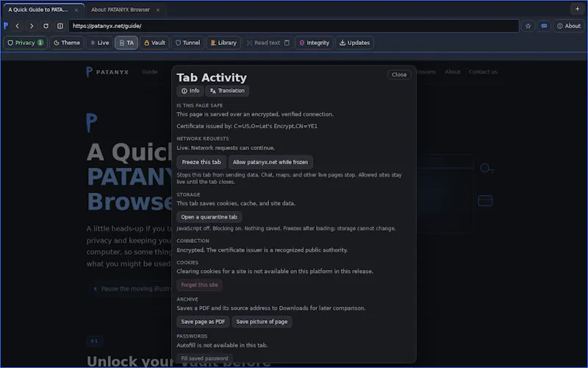Close the 'A Quick Guide to PATA...' tab
This screenshot has height=368, width=588.
pyautogui.click(x=76, y=10)
